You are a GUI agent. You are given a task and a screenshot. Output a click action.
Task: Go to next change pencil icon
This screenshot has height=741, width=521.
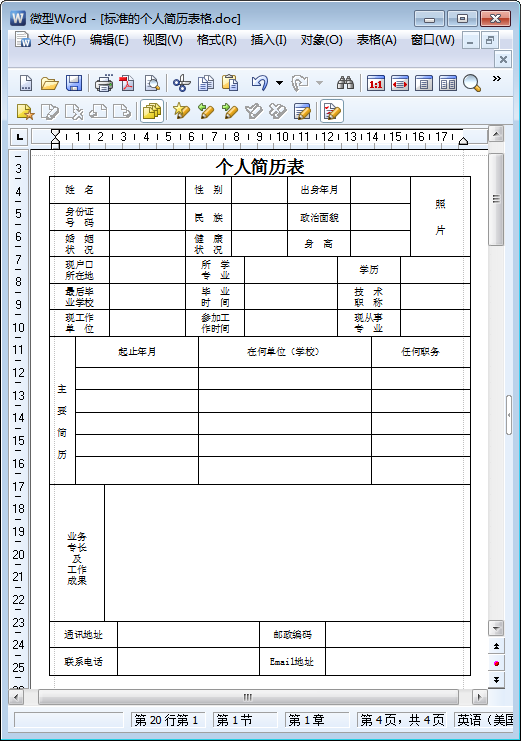230,112
